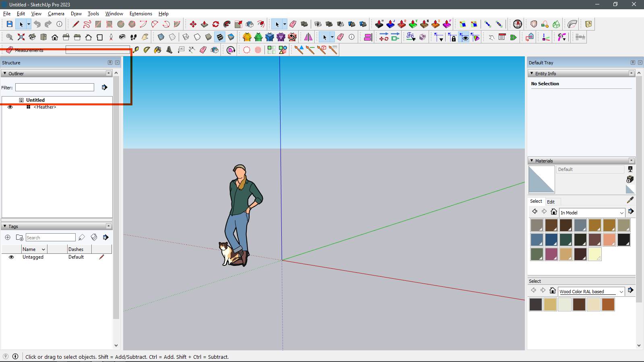
Task: Choose the Pan hand tool
Action: pos(145,37)
